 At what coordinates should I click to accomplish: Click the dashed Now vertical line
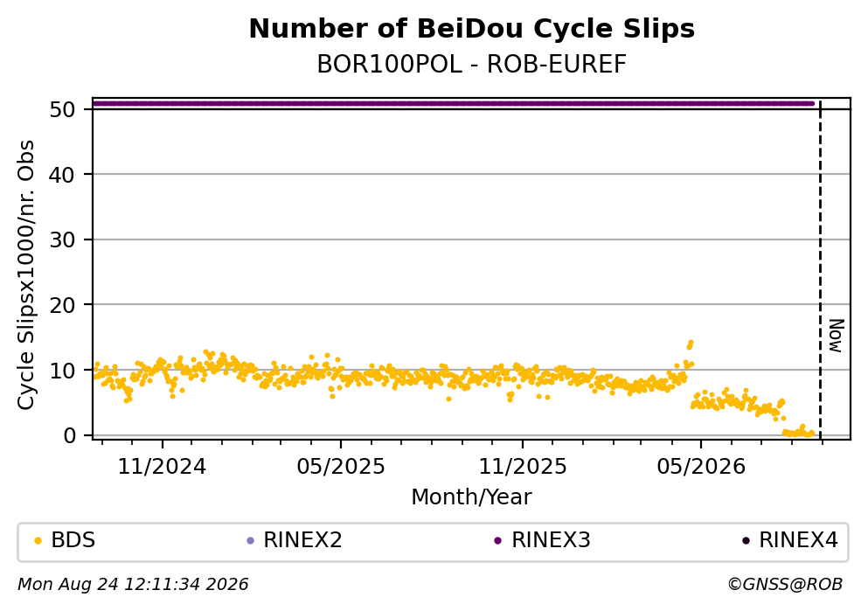pyautogui.click(x=820, y=269)
